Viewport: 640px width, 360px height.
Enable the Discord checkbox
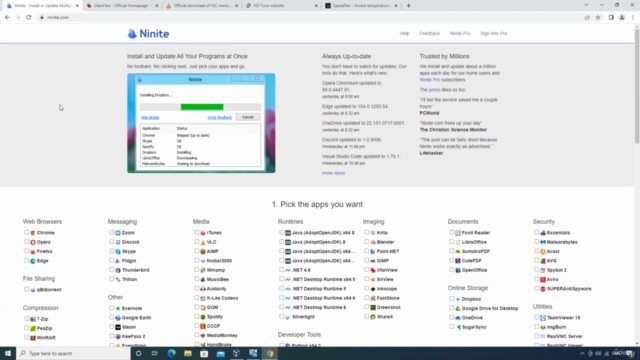pos(111,242)
